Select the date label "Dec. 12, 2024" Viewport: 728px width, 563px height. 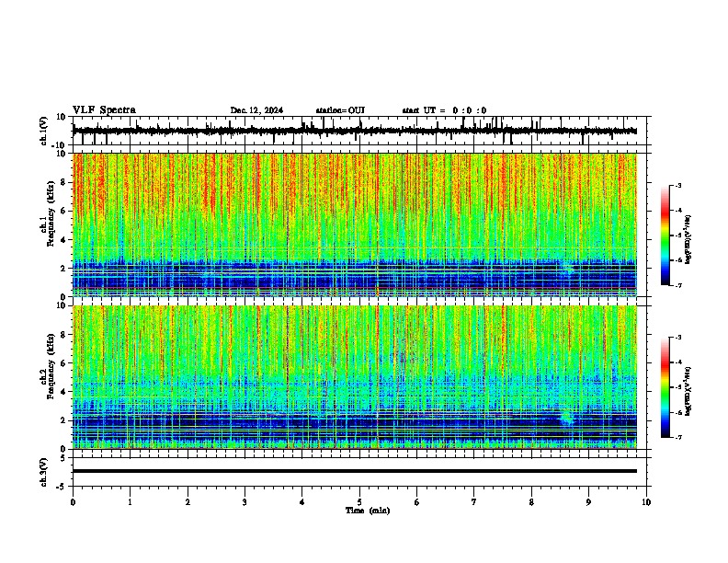[x=256, y=110]
